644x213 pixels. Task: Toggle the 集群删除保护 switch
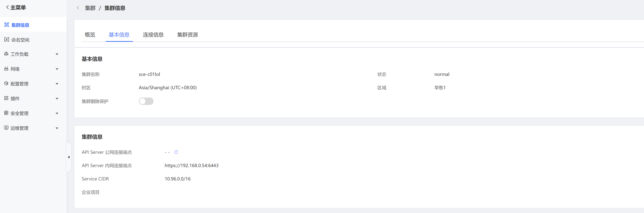[x=146, y=101]
